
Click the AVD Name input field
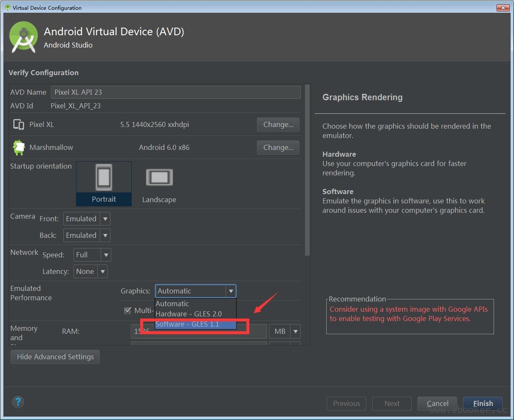click(176, 92)
